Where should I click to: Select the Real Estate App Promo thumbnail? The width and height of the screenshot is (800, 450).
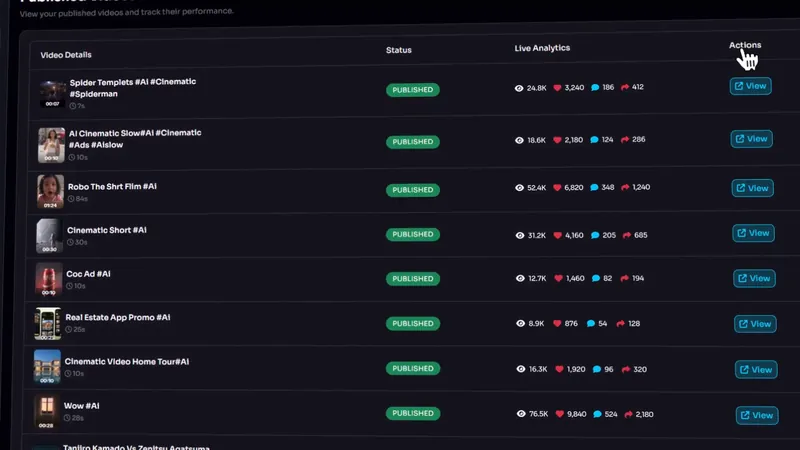click(48, 323)
